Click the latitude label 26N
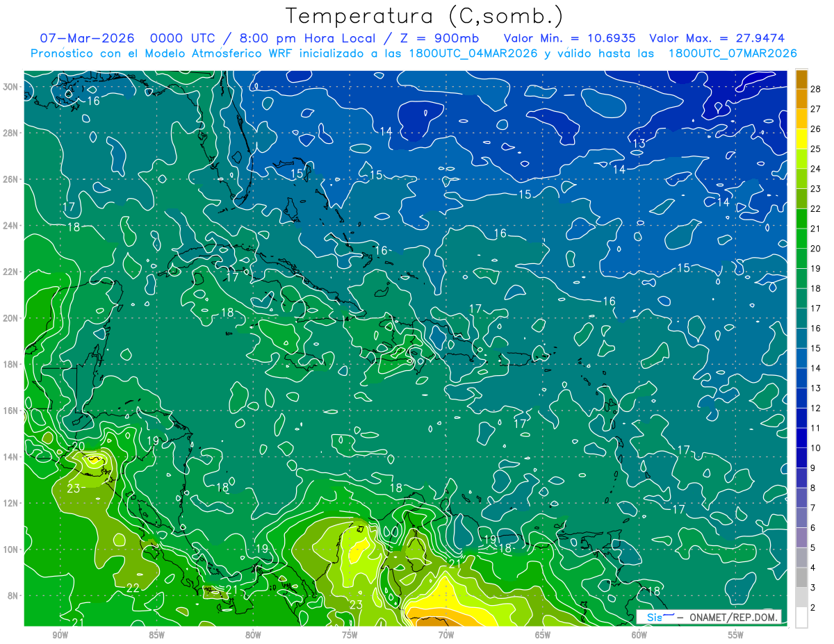The width and height of the screenshot is (834, 644). point(10,179)
